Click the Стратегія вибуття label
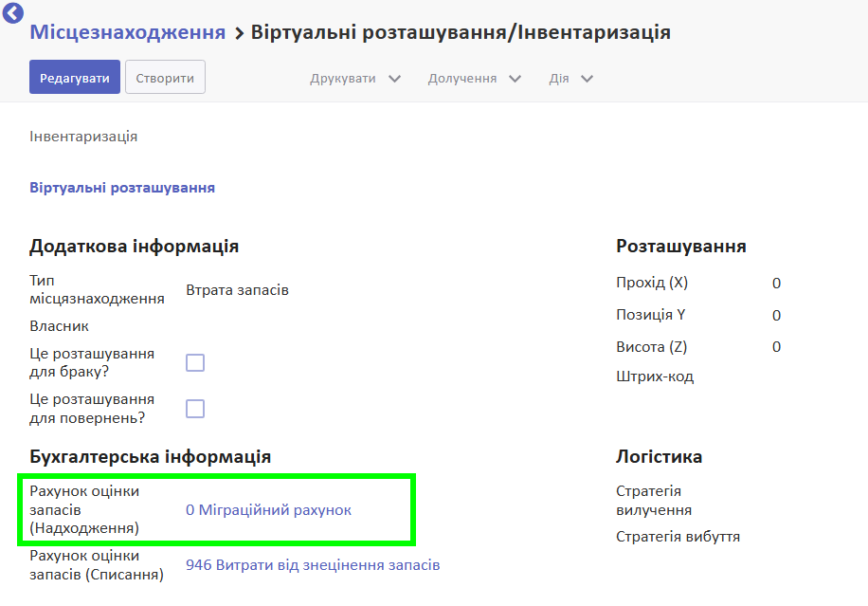 pyautogui.click(x=678, y=537)
